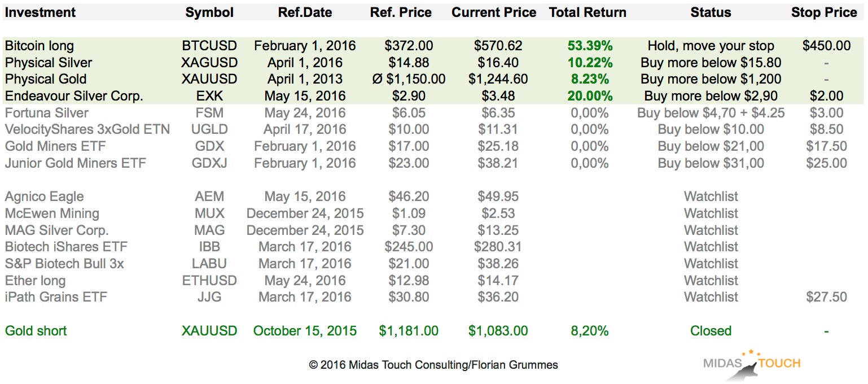Click the 53.39% total return value

coord(590,46)
